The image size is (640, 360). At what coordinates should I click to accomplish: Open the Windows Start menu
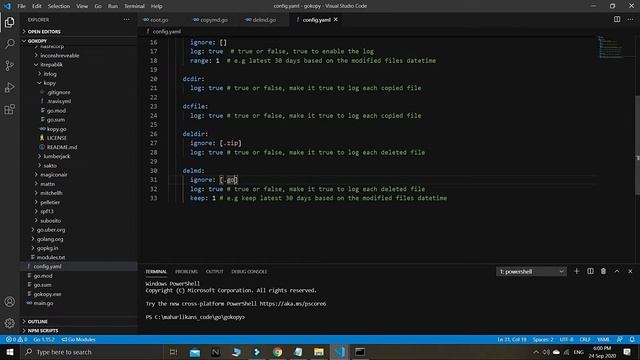10,352
